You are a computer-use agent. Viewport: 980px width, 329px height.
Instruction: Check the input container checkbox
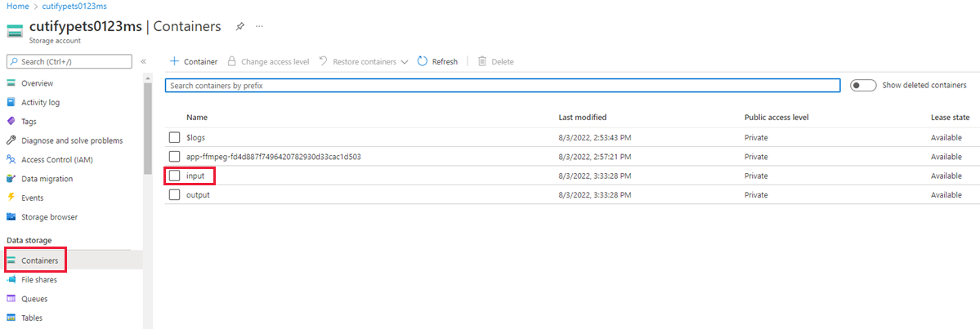coord(174,176)
